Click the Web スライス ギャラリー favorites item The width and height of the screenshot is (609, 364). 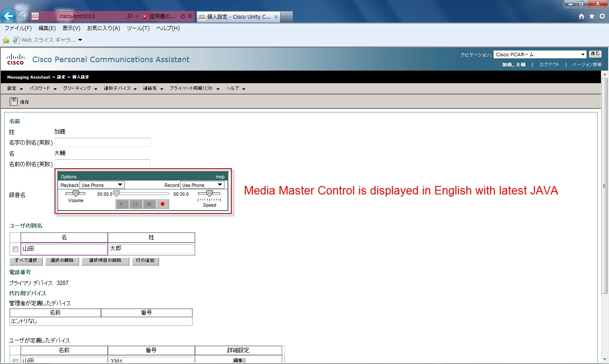pos(44,40)
